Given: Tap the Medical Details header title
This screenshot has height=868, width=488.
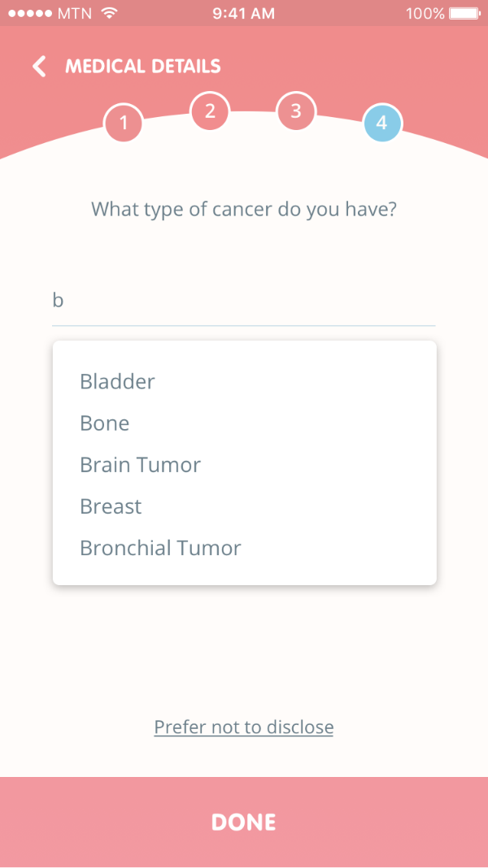Looking at the screenshot, I should pyautogui.click(x=143, y=67).
